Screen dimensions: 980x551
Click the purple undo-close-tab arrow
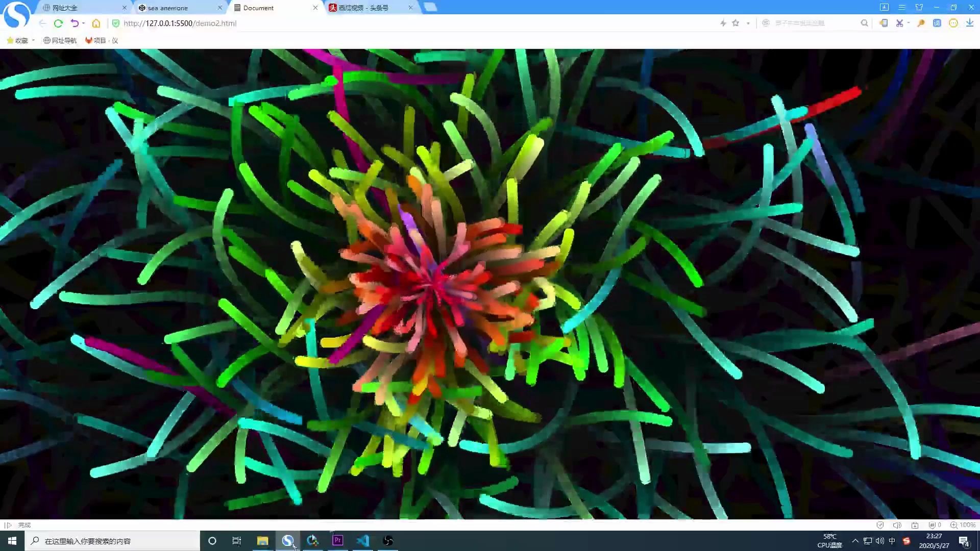click(75, 23)
